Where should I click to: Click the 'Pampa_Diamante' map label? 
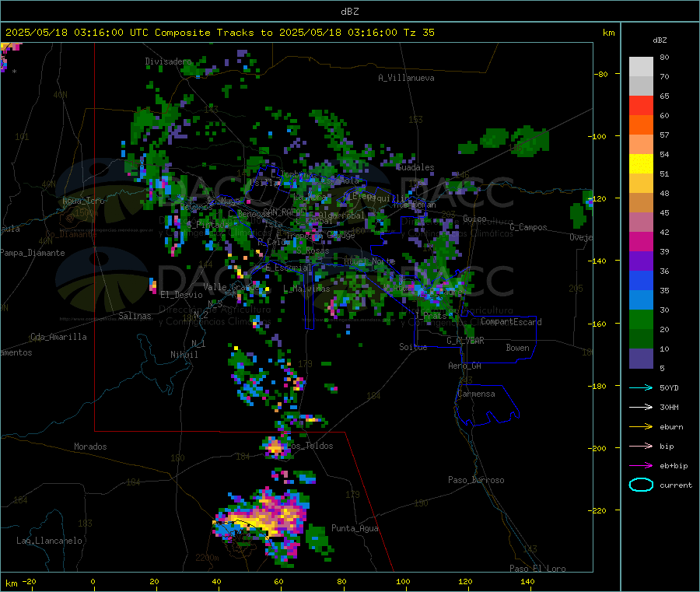coord(33,253)
